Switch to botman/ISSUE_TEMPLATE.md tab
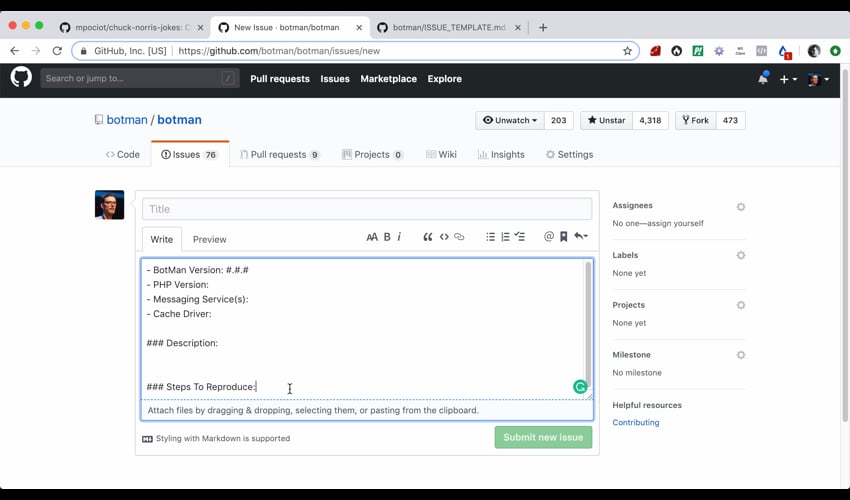This screenshot has width=850, height=500. pos(449,28)
